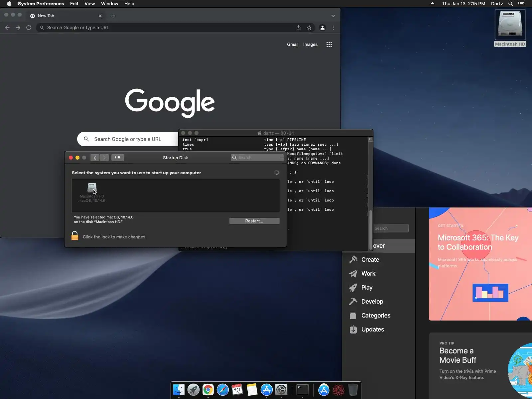
Task: Reload the Chrome page
Action: pyautogui.click(x=29, y=28)
